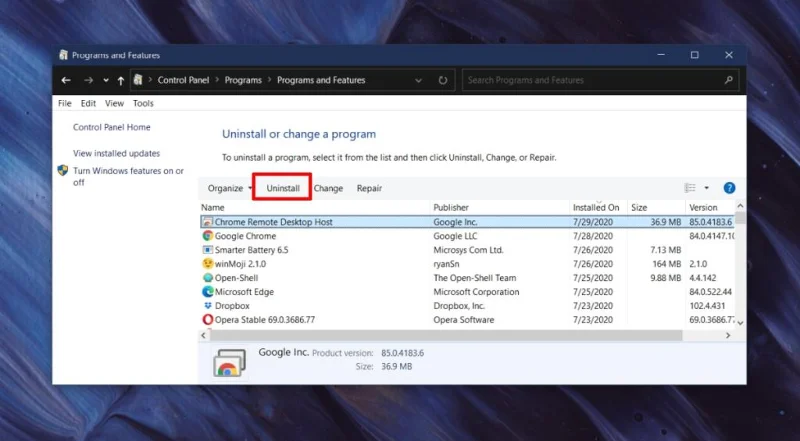This screenshot has height=441, width=800.
Task: Maximize the Programs and Features window
Action: coord(694,55)
